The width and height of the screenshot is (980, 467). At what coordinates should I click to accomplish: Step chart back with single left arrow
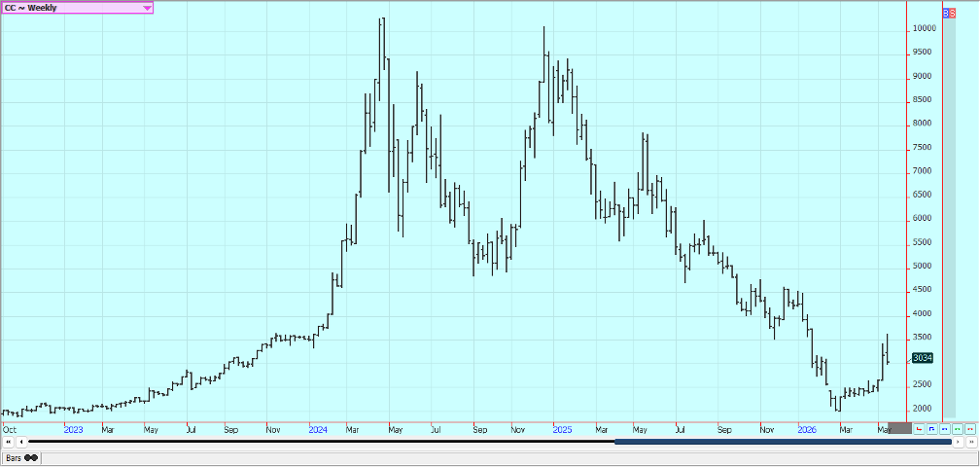[21, 442]
